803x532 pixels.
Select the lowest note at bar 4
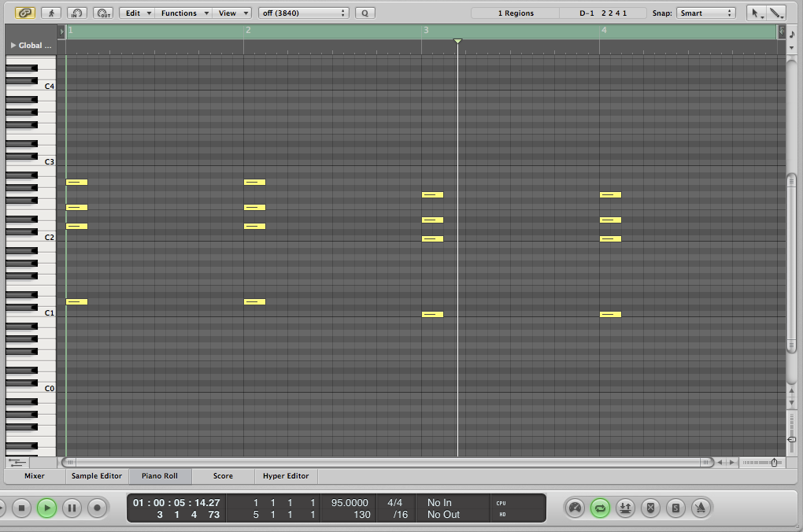click(x=610, y=315)
